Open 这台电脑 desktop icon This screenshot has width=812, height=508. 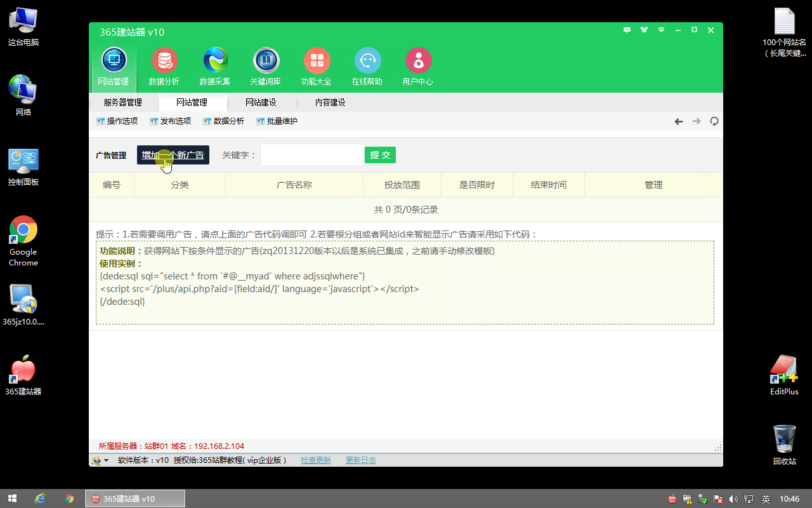tap(23, 27)
